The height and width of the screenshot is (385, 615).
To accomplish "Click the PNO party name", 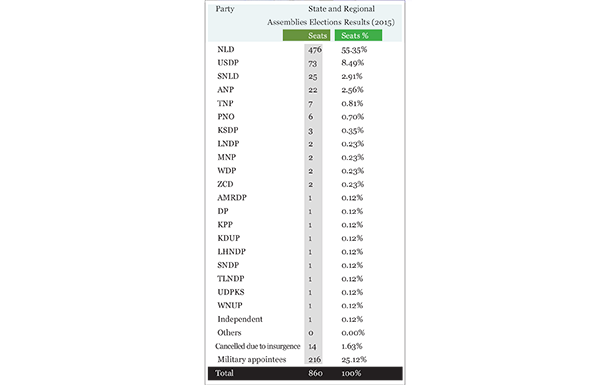I will tap(226, 117).
